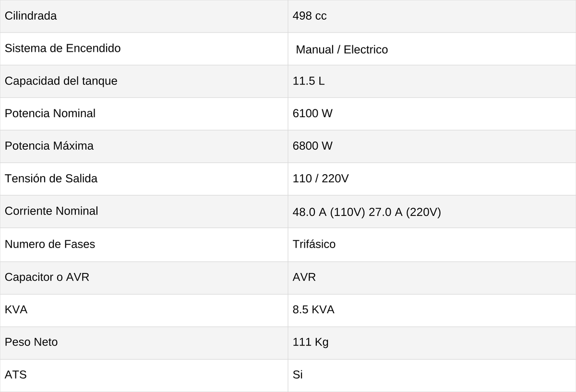Select the 11.5 L value
The image size is (576, 392).
coord(309,81)
